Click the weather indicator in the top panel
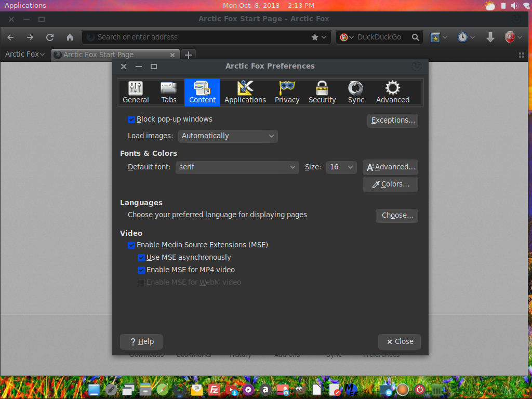This screenshot has height=399, width=532. click(x=490, y=6)
